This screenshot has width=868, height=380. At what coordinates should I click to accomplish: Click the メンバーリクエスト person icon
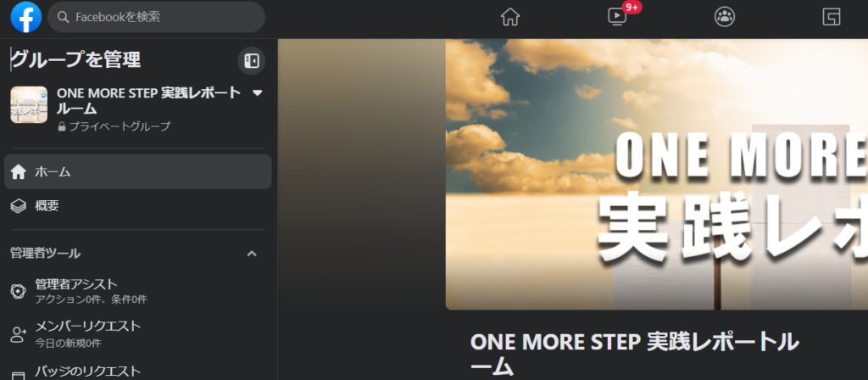[19, 334]
